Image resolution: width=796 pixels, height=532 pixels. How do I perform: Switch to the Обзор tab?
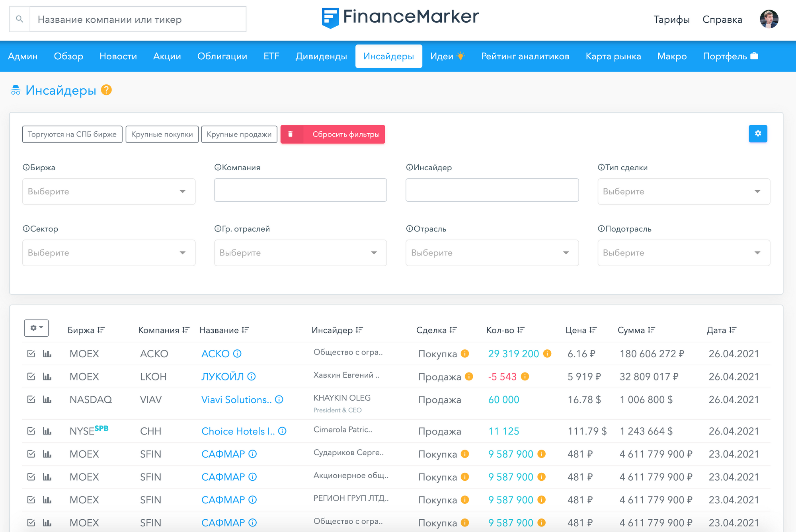(68, 56)
